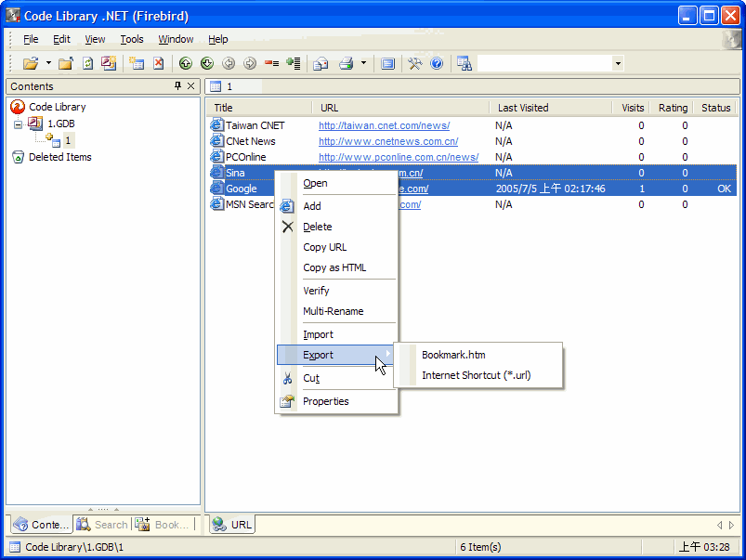
Task: Sort by the Rating column header
Action: [x=672, y=108]
